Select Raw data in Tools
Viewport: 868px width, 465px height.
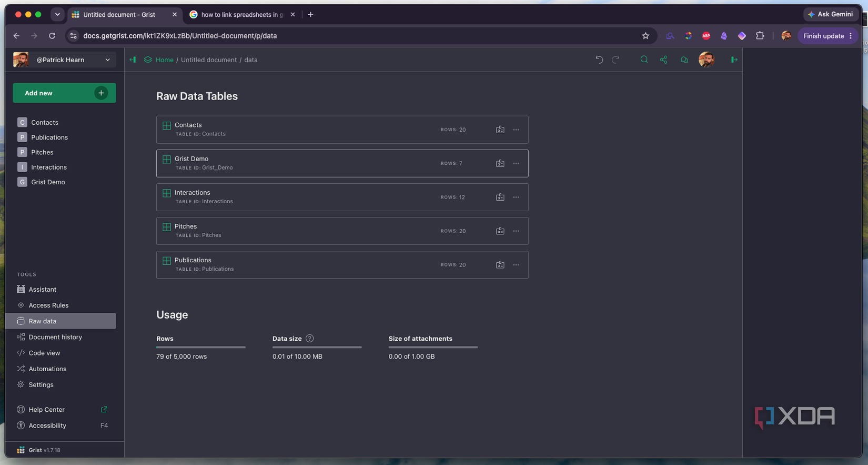coord(60,321)
